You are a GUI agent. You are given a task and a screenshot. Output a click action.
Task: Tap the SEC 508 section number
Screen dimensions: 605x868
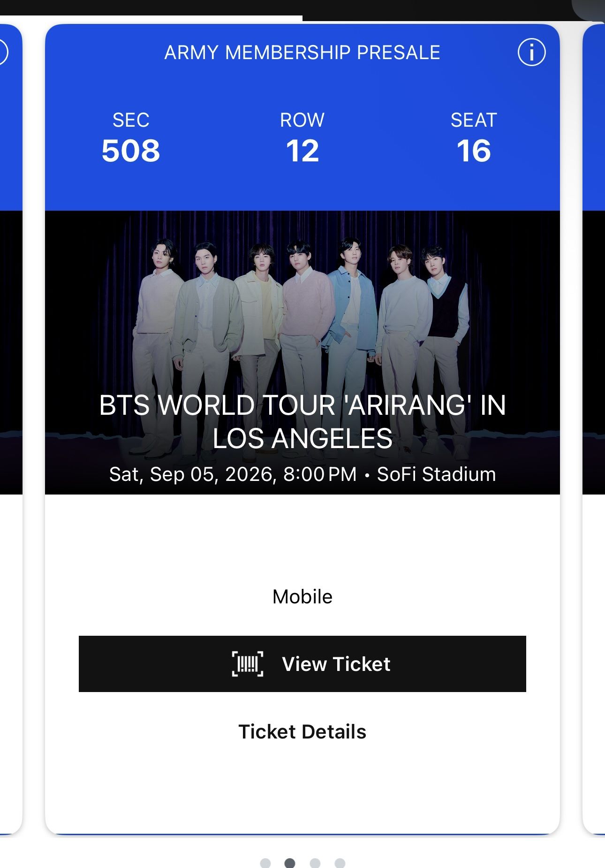click(x=131, y=151)
